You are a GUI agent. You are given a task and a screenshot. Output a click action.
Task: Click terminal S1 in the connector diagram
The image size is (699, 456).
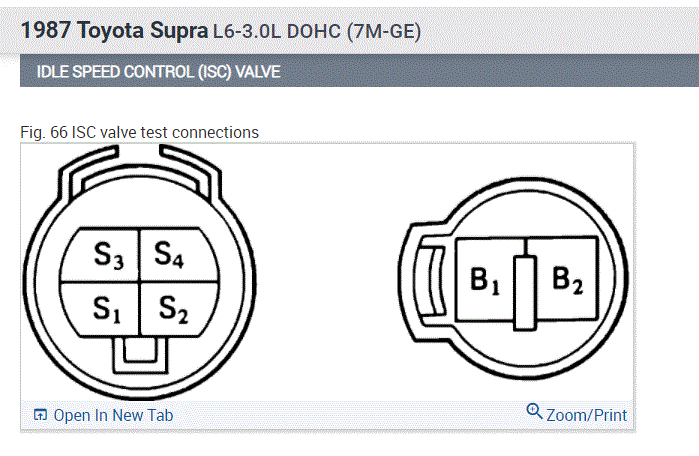[x=107, y=308]
